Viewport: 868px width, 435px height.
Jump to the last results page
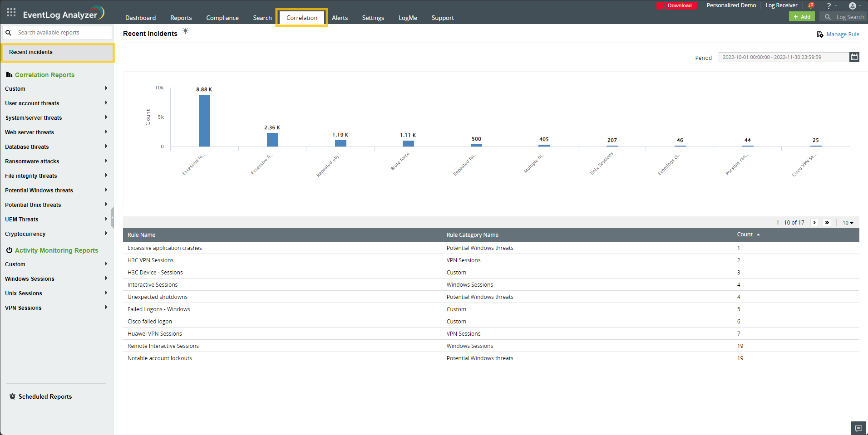coord(827,223)
